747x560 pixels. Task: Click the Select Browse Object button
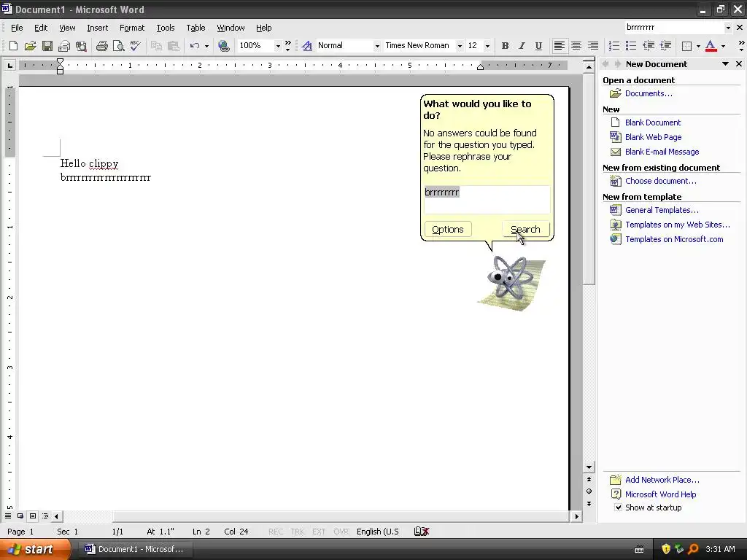[589, 491]
